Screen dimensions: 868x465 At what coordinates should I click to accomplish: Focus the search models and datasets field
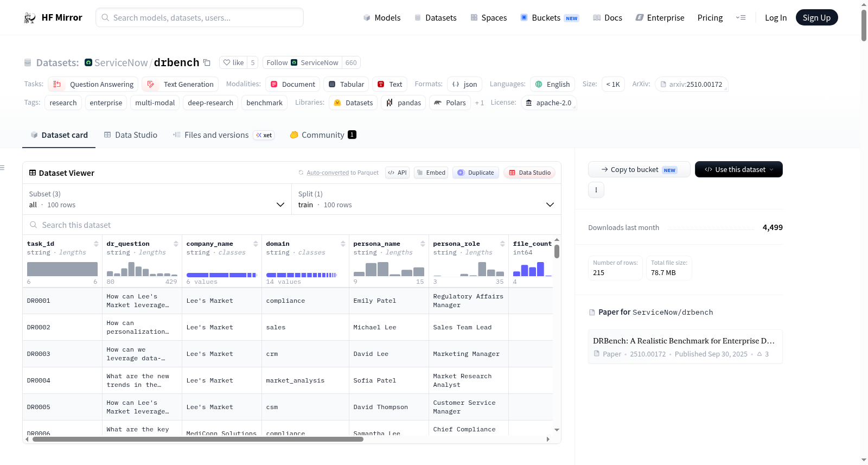(x=200, y=17)
